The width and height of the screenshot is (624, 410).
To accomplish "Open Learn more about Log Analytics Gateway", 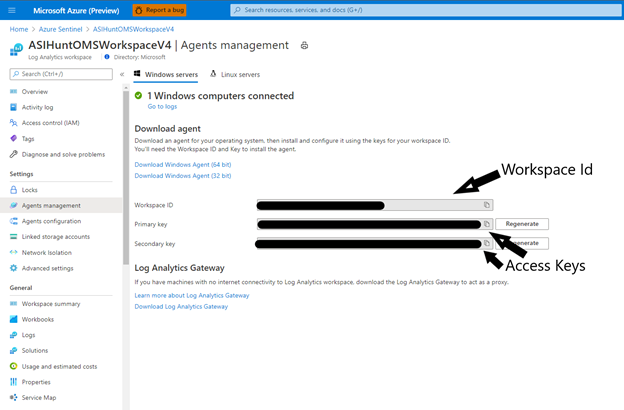I will click(192, 295).
